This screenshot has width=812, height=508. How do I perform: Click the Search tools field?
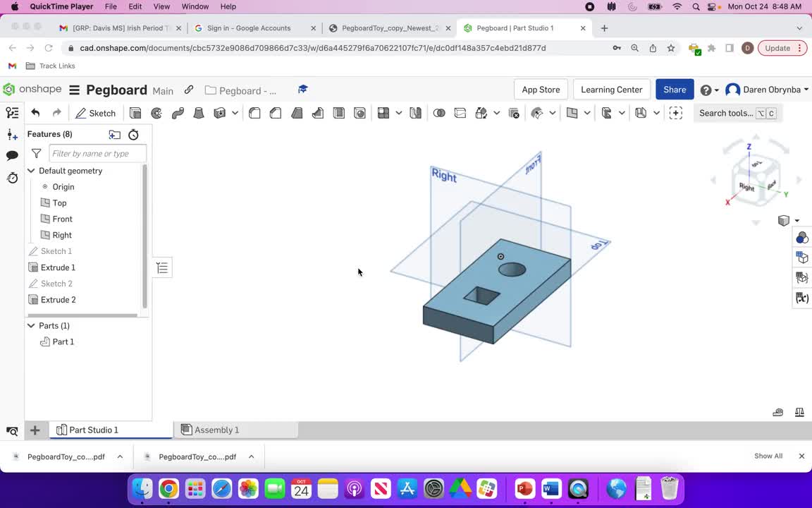pyautogui.click(x=737, y=113)
